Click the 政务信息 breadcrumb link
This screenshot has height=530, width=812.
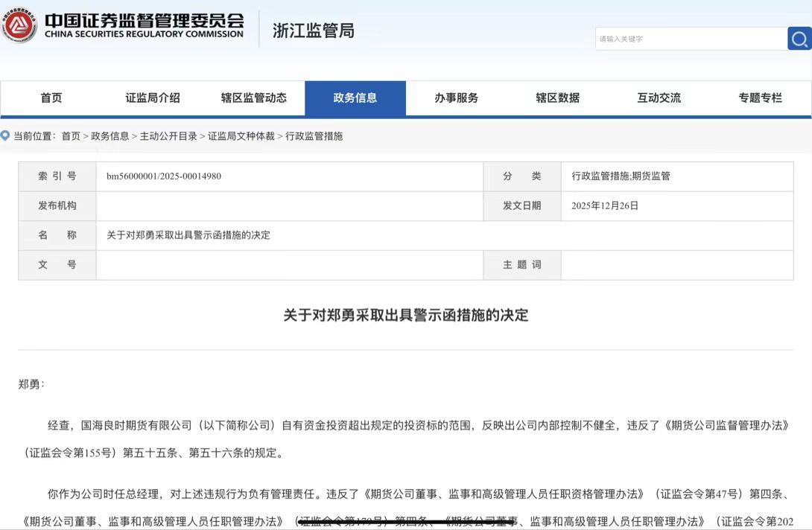tap(110, 136)
